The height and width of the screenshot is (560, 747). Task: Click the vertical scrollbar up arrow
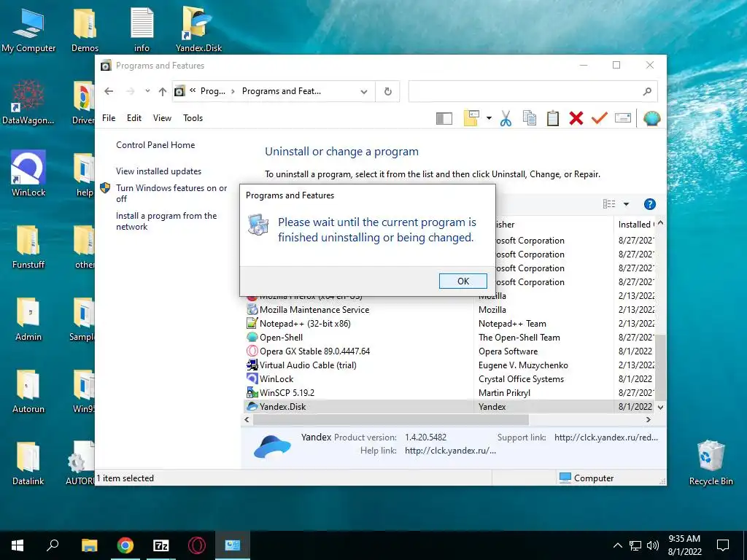(x=660, y=223)
